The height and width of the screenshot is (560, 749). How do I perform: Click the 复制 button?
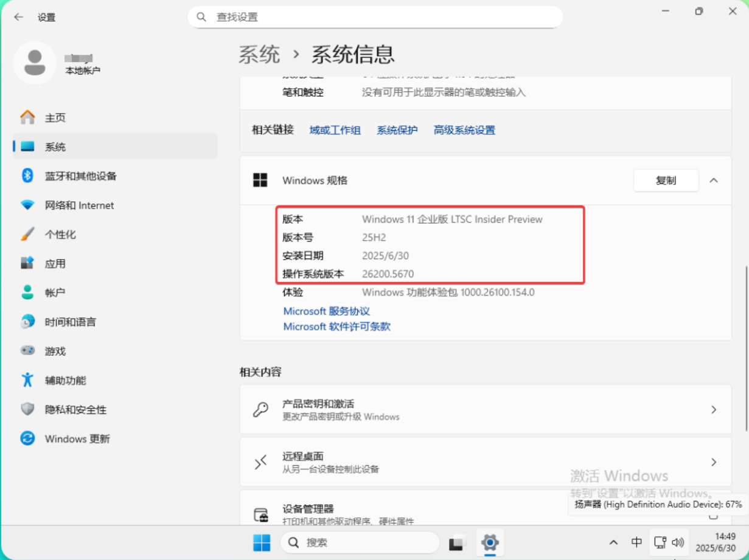(x=666, y=181)
